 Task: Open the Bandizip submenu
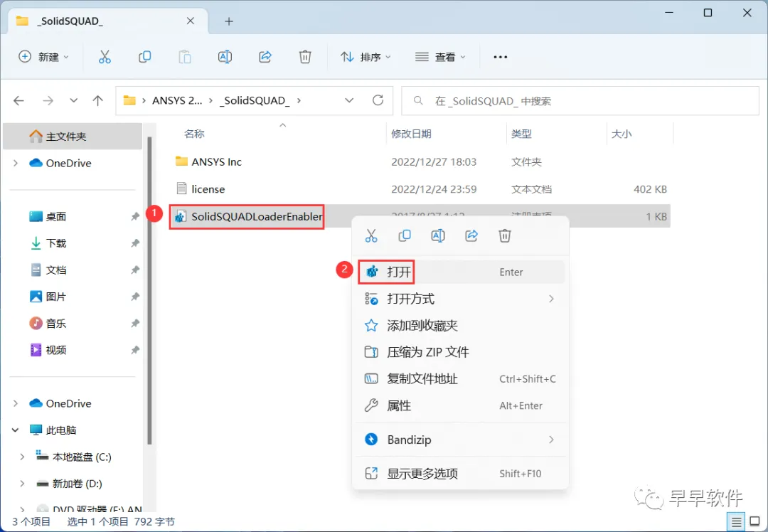(460, 440)
